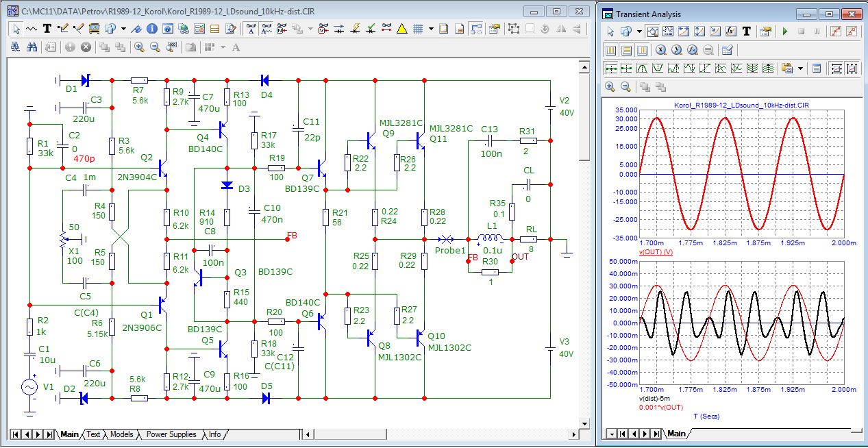
Task: Expand the dropdown beside the copy-to-clipboard icon
Action: click(x=799, y=69)
